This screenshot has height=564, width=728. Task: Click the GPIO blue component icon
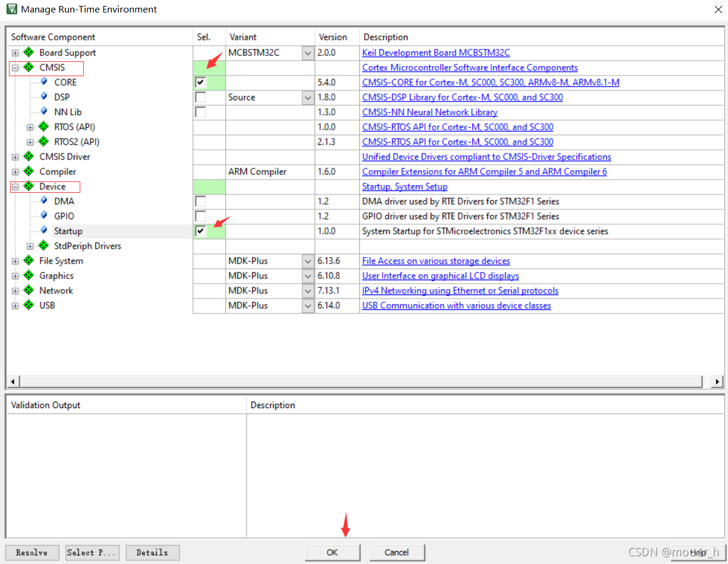coord(44,215)
